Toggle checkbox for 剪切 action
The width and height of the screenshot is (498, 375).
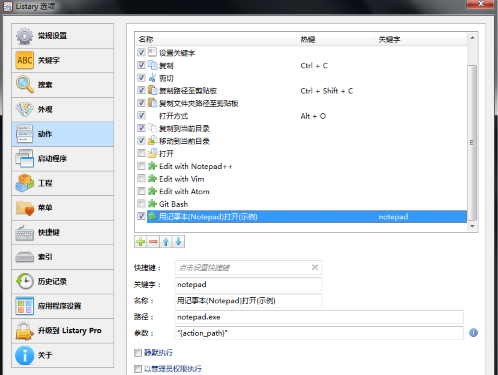pyautogui.click(x=141, y=78)
